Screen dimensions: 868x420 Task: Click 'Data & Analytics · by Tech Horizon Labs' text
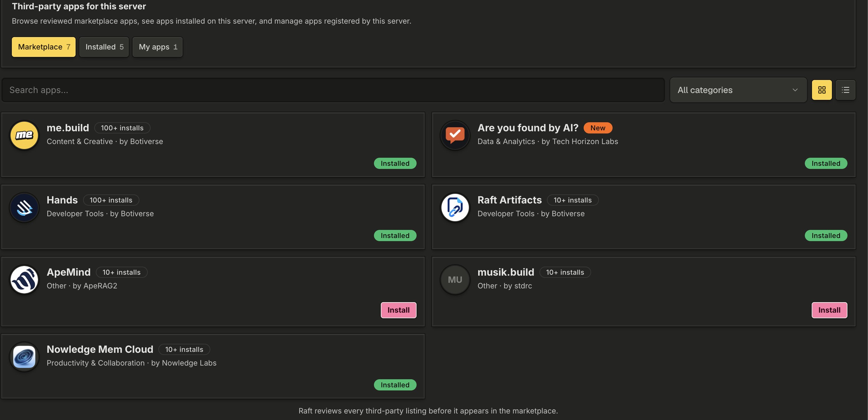click(x=548, y=141)
